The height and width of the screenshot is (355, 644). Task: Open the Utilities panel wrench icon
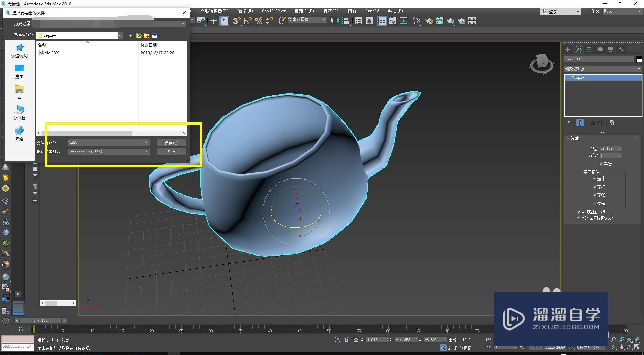click(x=622, y=49)
